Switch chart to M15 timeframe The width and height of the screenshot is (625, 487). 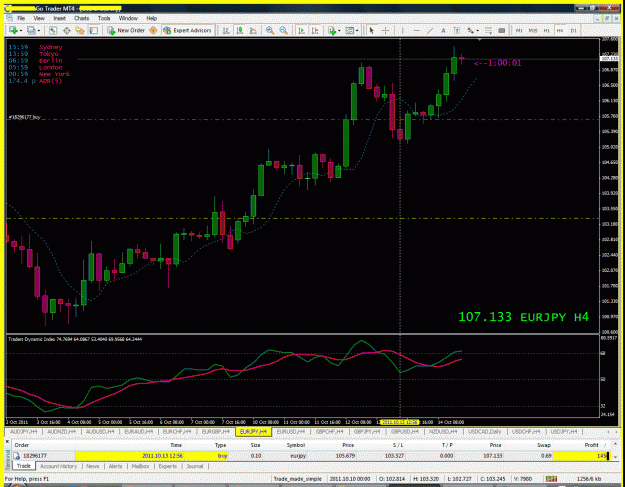pyautogui.click(x=533, y=30)
